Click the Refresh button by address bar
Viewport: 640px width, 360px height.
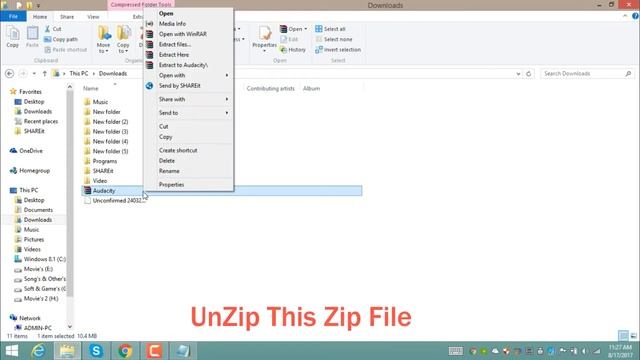(529, 74)
